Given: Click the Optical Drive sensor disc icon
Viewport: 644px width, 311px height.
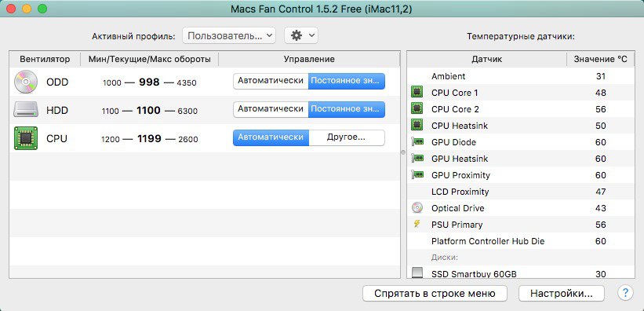Looking at the screenshot, I should pyautogui.click(x=417, y=208).
